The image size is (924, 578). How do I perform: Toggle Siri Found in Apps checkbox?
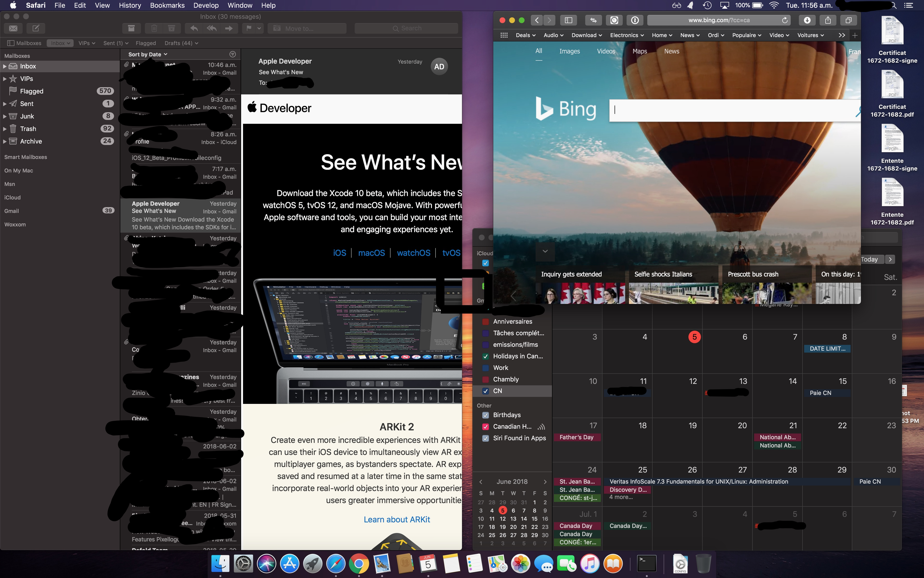(485, 439)
